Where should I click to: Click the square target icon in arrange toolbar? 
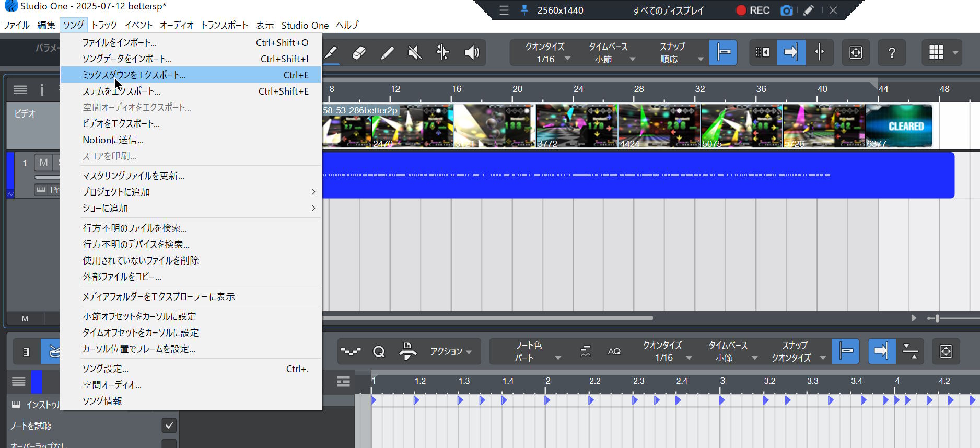click(856, 52)
